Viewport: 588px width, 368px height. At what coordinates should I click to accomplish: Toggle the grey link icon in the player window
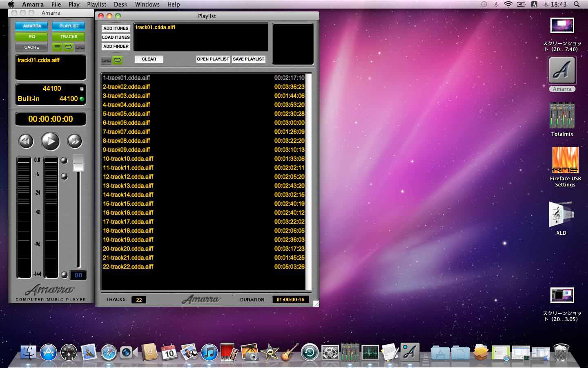click(80, 47)
